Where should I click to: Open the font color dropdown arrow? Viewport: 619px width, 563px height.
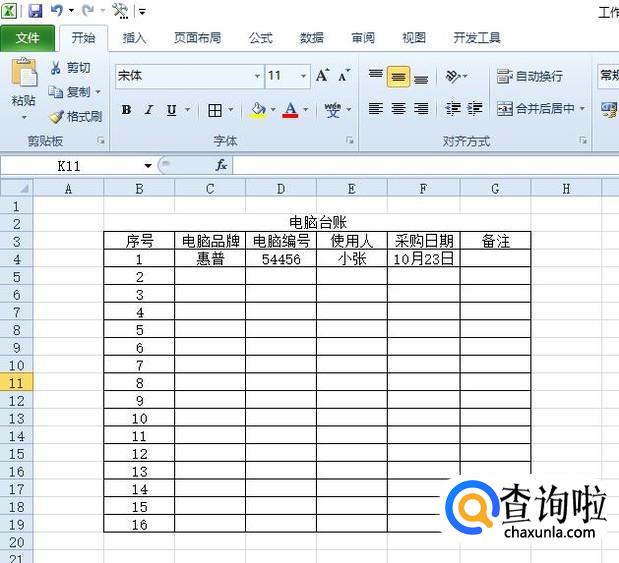306,109
